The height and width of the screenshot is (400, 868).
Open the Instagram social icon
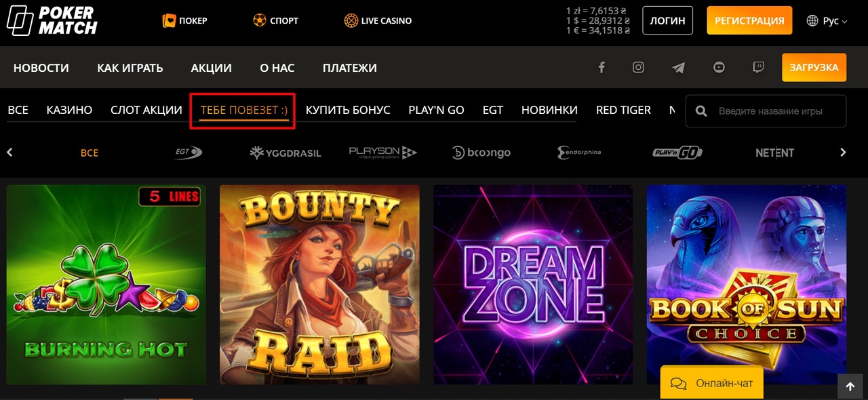(x=638, y=67)
